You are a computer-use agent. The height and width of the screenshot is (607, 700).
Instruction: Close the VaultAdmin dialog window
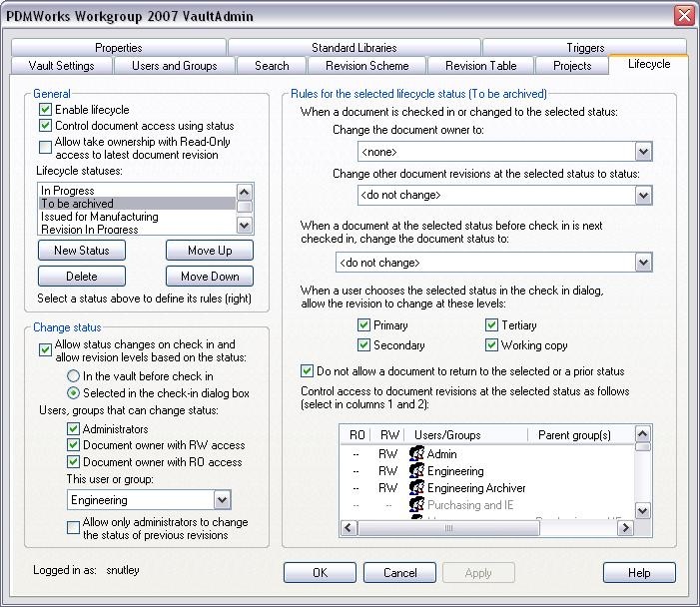tap(684, 15)
